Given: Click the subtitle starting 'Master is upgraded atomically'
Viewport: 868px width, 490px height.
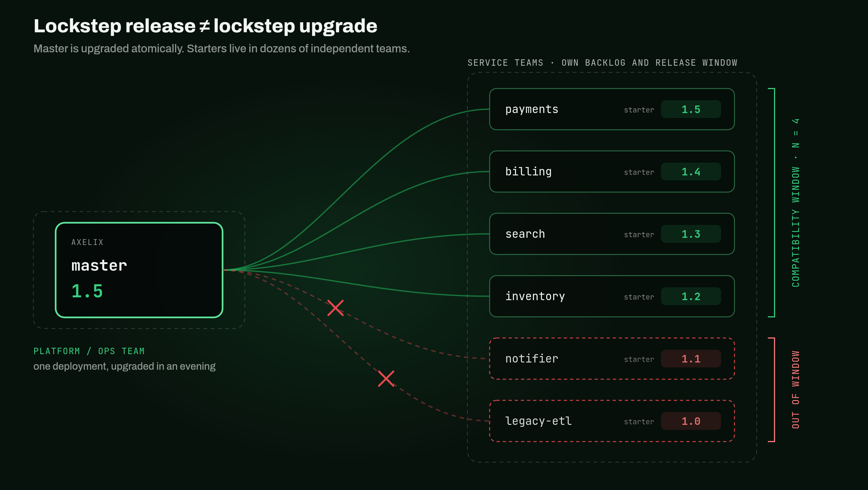Looking at the screenshot, I should click(221, 48).
